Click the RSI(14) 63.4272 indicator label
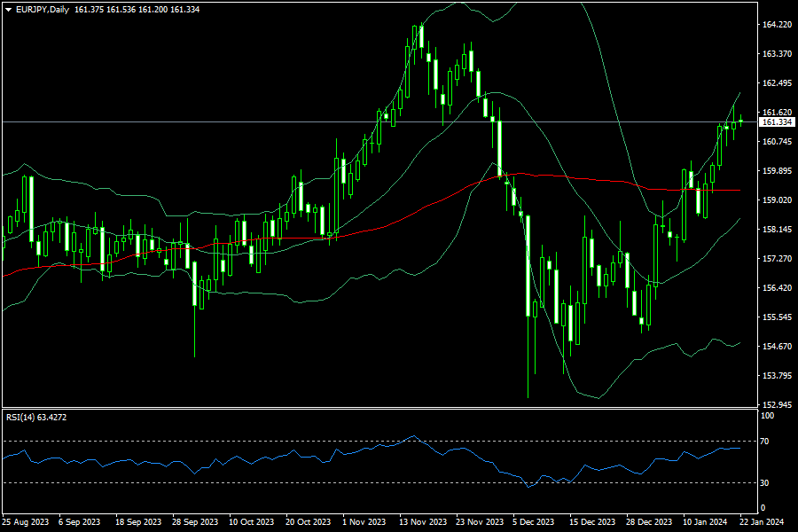798x532 pixels. pyautogui.click(x=36, y=417)
